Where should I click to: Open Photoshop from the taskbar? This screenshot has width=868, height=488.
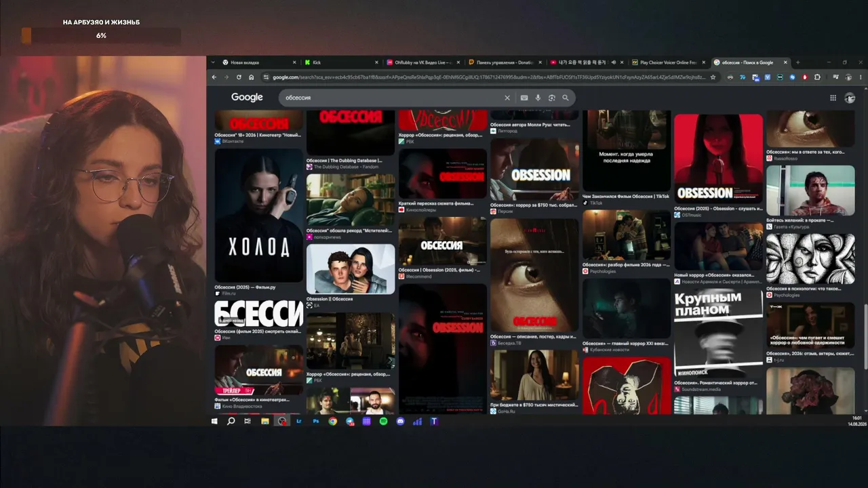click(x=316, y=421)
